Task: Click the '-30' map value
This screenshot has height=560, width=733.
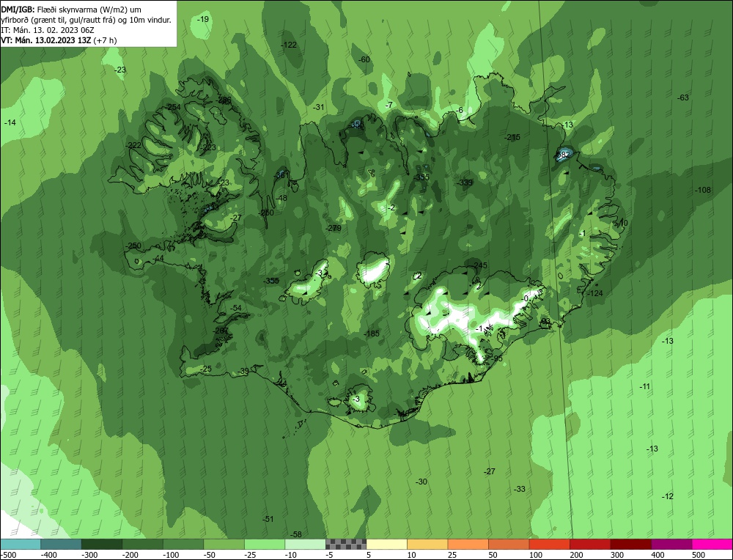Action: point(421,482)
